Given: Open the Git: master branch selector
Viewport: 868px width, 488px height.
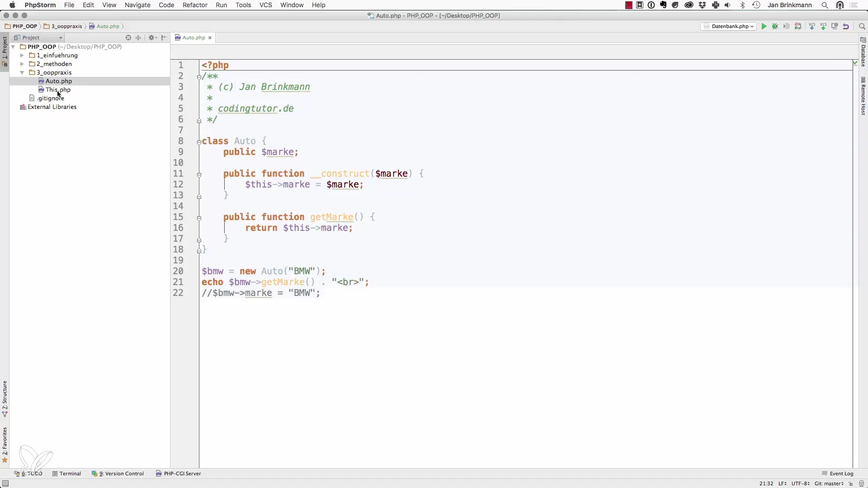Looking at the screenshot, I should pyautogui.click(x=829, y=484).
